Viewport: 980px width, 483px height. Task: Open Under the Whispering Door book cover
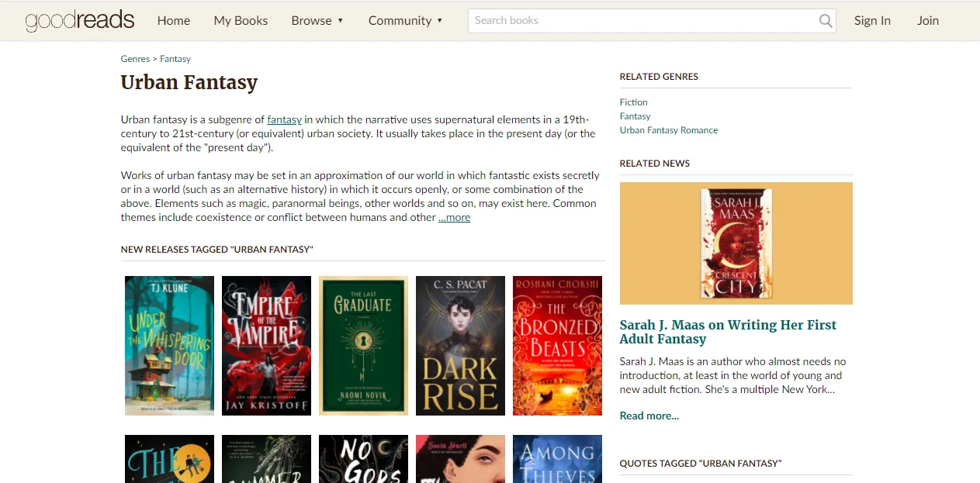pos(169,346)
